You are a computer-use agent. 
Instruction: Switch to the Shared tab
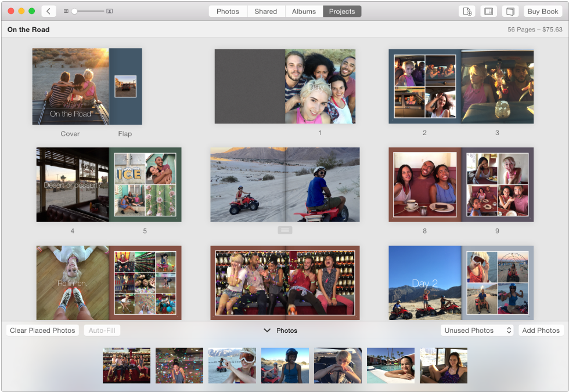point(265,11)
